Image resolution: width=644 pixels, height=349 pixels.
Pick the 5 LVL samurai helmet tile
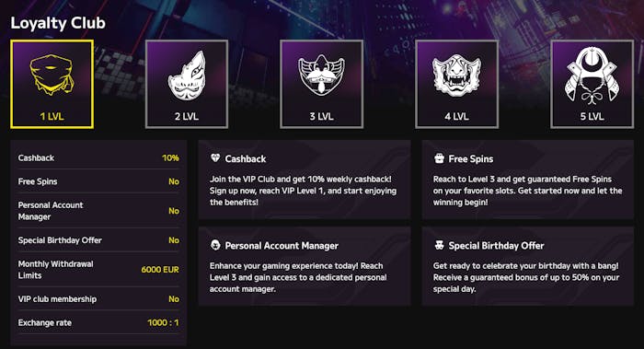tap(592, 85)
